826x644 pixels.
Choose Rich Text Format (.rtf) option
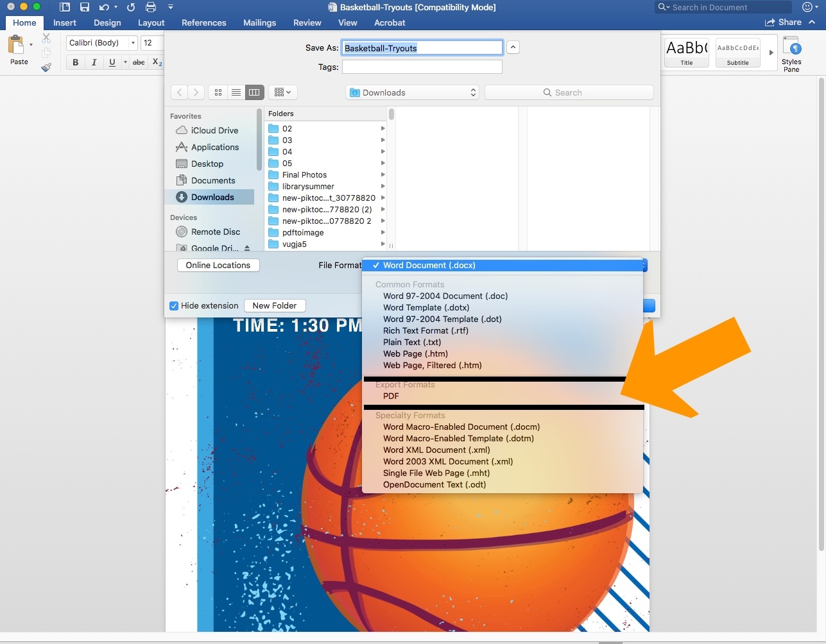[x=426, y=331]
